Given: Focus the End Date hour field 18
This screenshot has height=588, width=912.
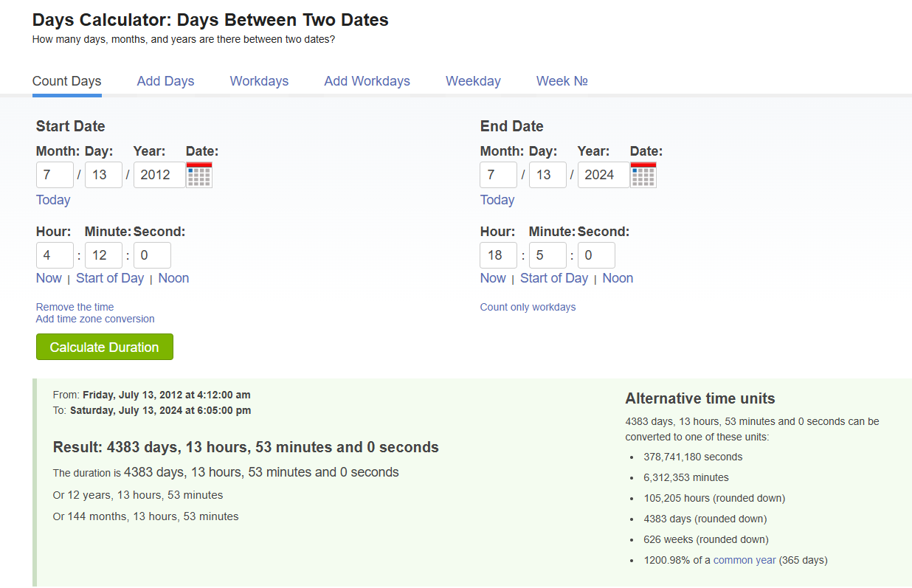Looking at the screenshot, I should click(499, 255).
